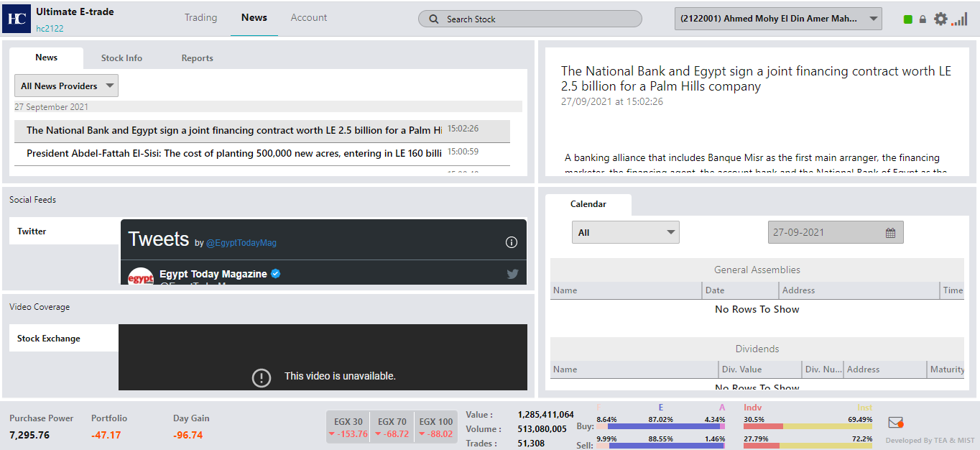Viewport: 980px width, 450px height.
Task: Open the calendar date picker icon
Action: point(891,233)
